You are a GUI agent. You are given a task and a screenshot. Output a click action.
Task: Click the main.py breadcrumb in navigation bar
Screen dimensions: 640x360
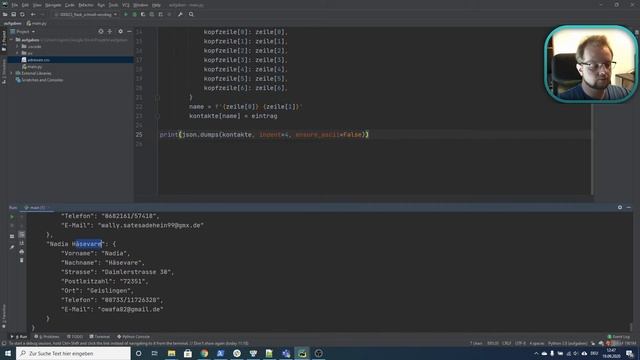coord(37,23)
